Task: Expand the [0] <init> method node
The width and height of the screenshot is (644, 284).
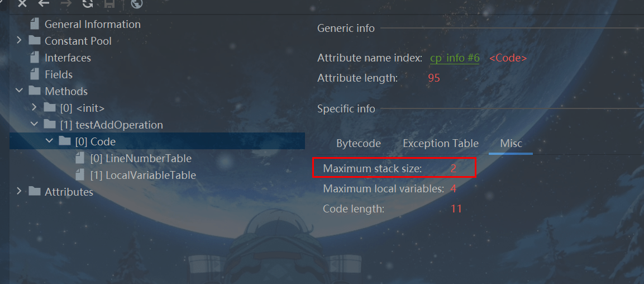Action: tap(35, 108)
